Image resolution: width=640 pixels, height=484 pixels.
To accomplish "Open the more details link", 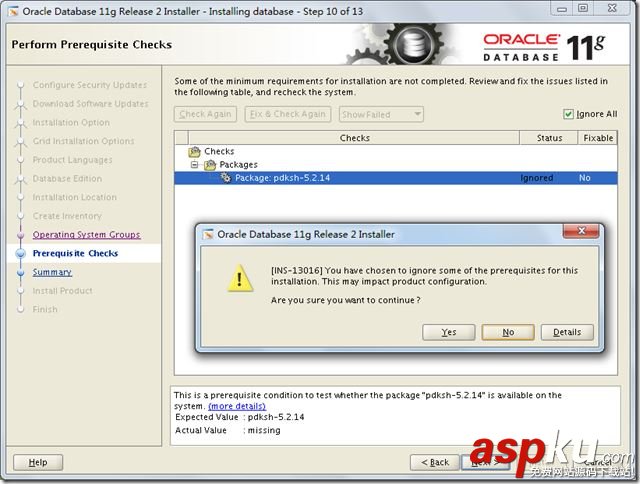I will tap(237, 406).
